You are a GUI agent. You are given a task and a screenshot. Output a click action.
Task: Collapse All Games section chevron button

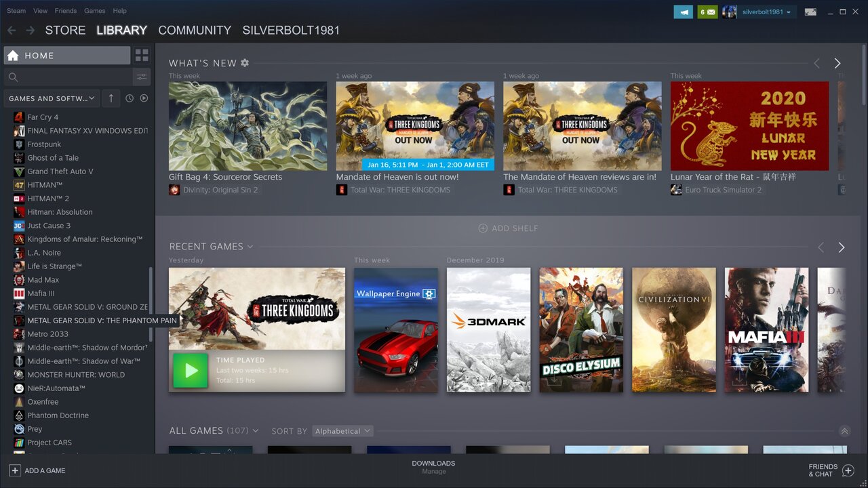(x=844, y=431)
